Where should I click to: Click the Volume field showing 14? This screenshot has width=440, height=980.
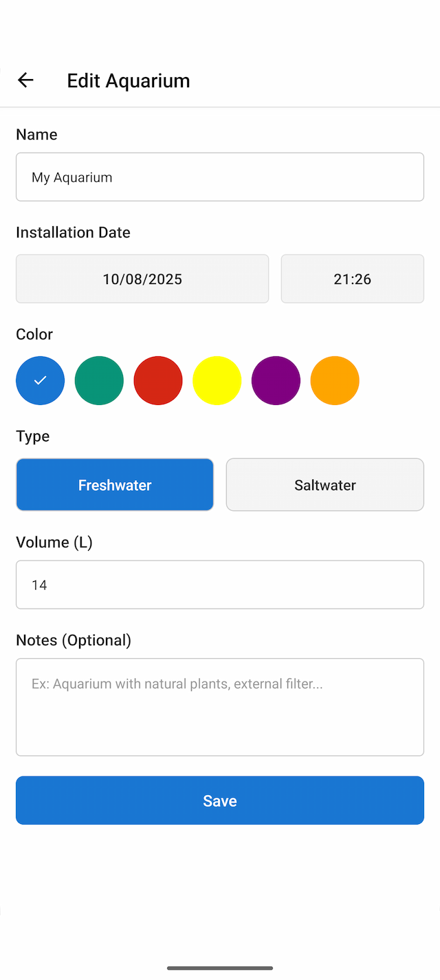point(220,585)
